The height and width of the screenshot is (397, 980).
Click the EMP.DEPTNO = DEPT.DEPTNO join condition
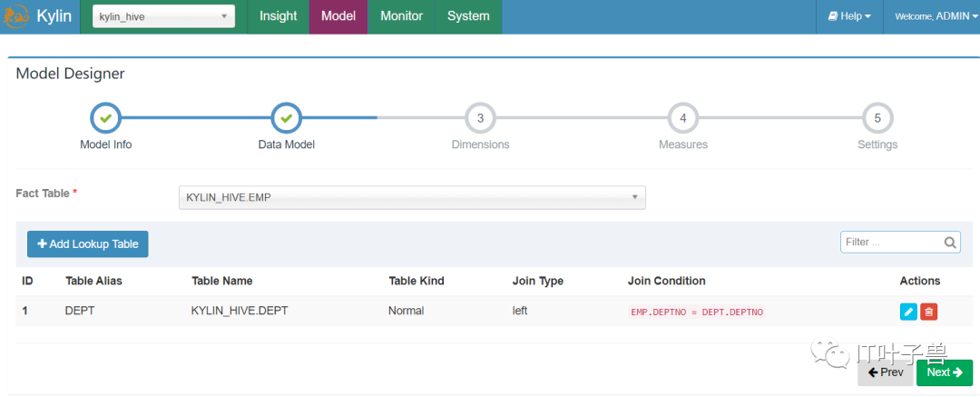point(696,312)
